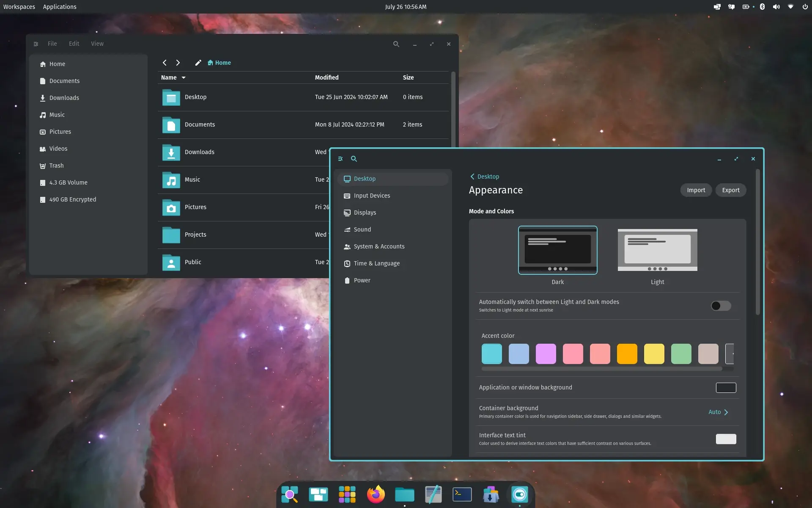Screen dimensions: 812x508
Task: Click the search icon in System Settings
Action: pyautogui.click(x=354, y=159)
